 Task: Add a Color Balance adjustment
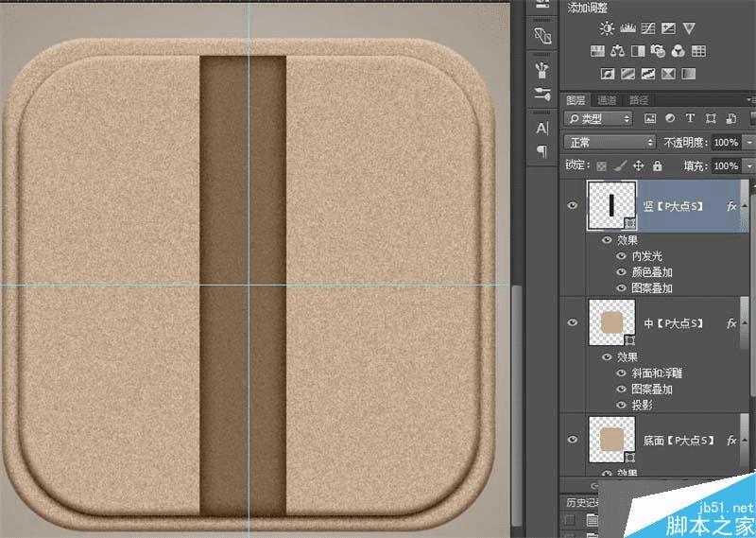617,51
